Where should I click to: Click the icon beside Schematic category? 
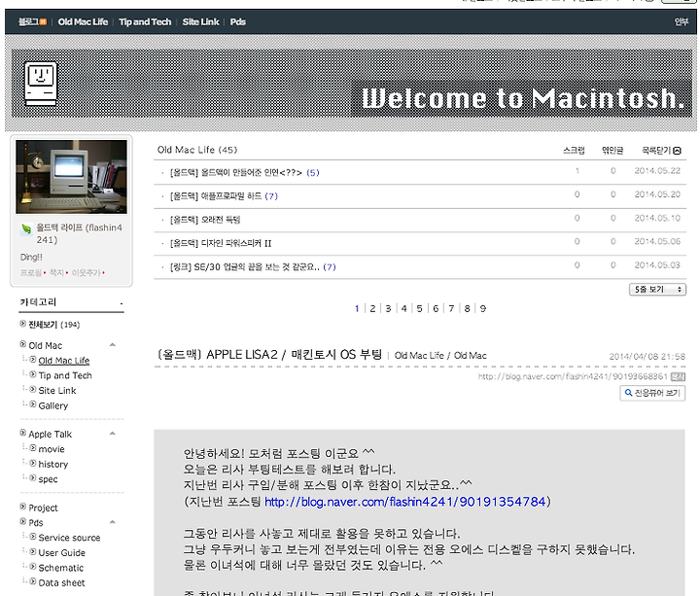[x=33, y=567]
